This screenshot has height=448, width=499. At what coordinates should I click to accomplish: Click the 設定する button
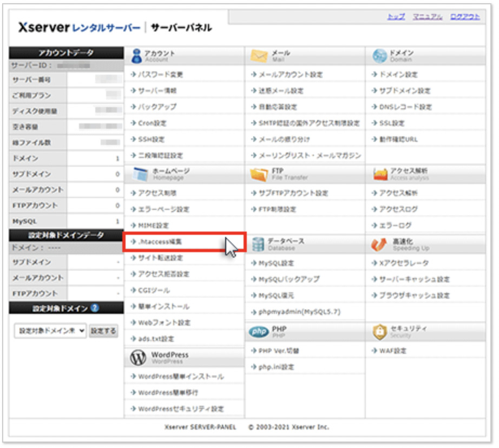(x=103, y=331)
